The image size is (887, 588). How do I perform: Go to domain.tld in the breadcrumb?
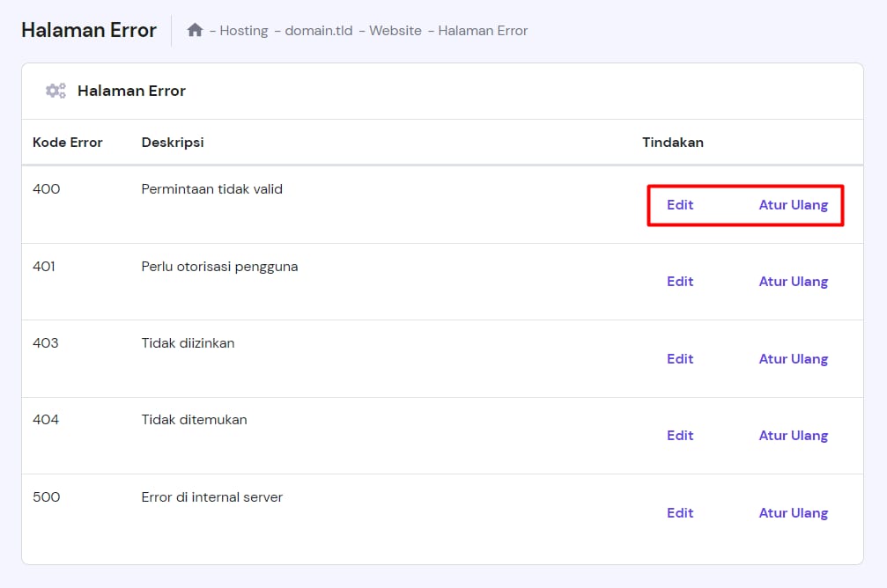pos(318,30)
